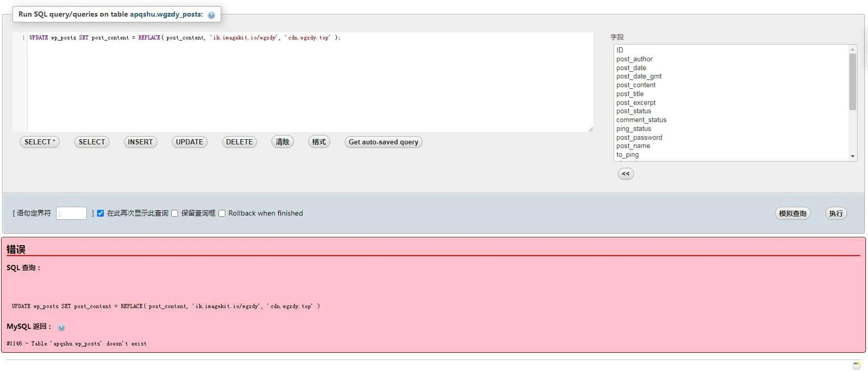Select post_content in the fields list
This screenshot has height=373, width=868.
[731, 85]
